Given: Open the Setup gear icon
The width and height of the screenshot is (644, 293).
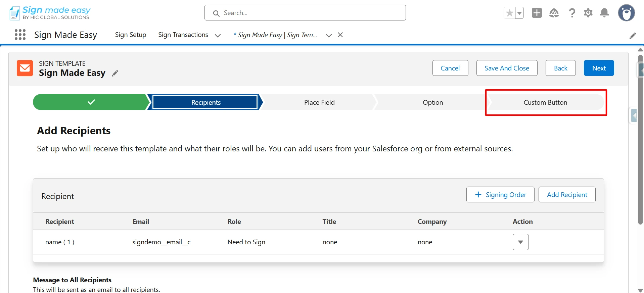Looking at the screenshot, I should click(588, 13).
